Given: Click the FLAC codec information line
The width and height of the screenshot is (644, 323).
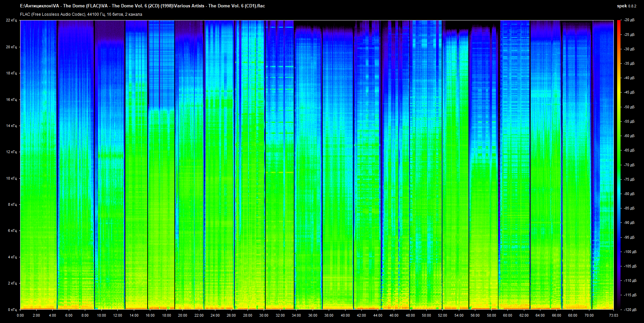Looking at the screenshot, I should 81,14.
